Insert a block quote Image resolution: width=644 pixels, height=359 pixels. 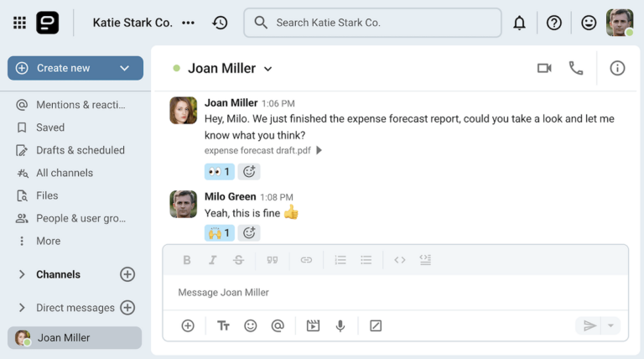273,260
